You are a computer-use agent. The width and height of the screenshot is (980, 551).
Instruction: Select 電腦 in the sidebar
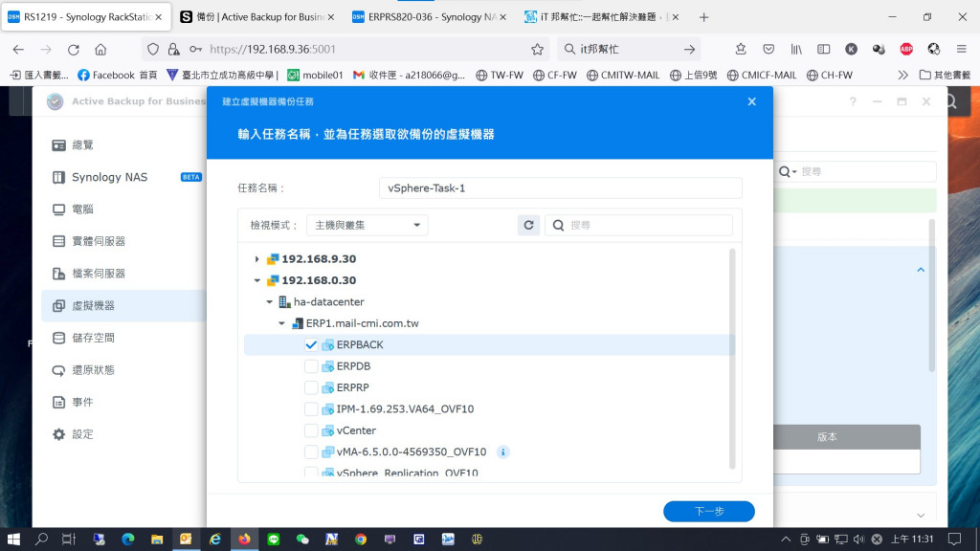click(123, 209)
